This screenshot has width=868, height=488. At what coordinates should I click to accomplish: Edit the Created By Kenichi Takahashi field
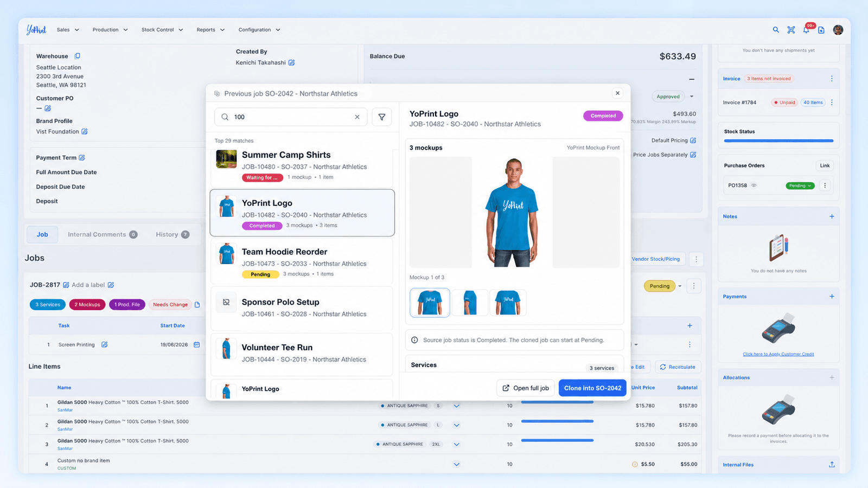pyautogui.click(x=291, y=63)
